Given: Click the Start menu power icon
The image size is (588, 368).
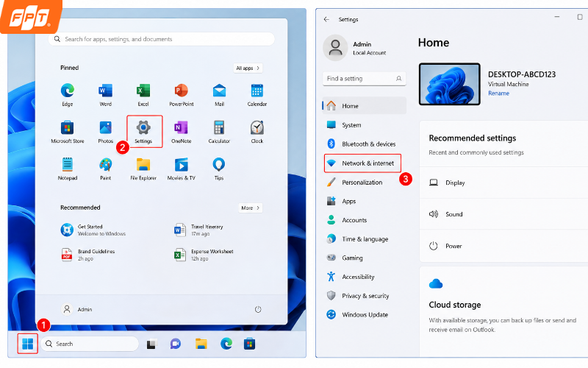Looking at the screenshot, I should (x=258, y=309).
